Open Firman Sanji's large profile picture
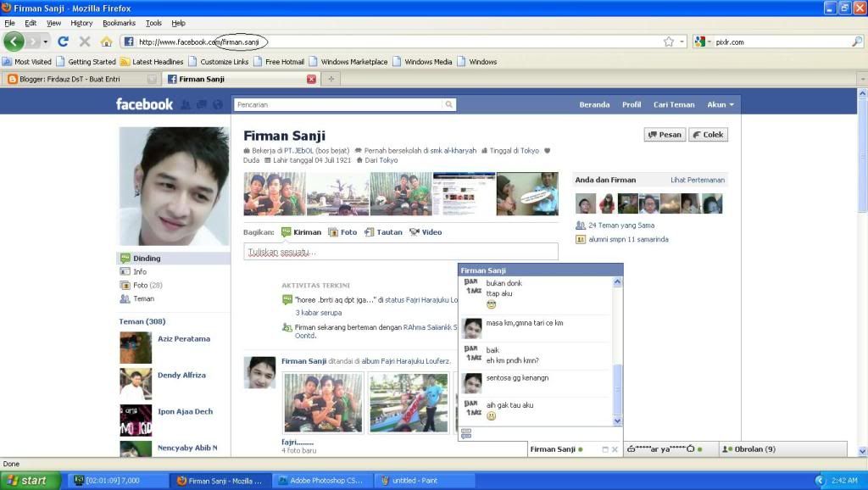 pyautogui.click(x=174, y=186)
